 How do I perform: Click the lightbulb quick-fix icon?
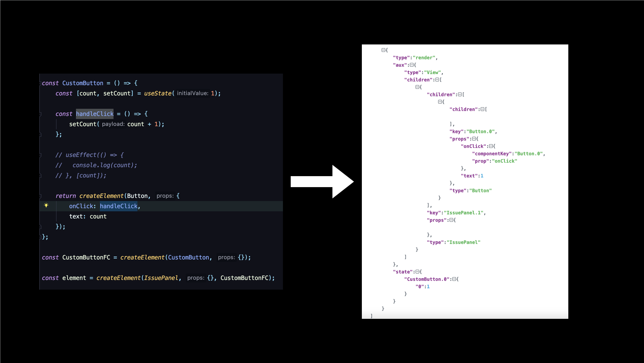pos(46,205)
